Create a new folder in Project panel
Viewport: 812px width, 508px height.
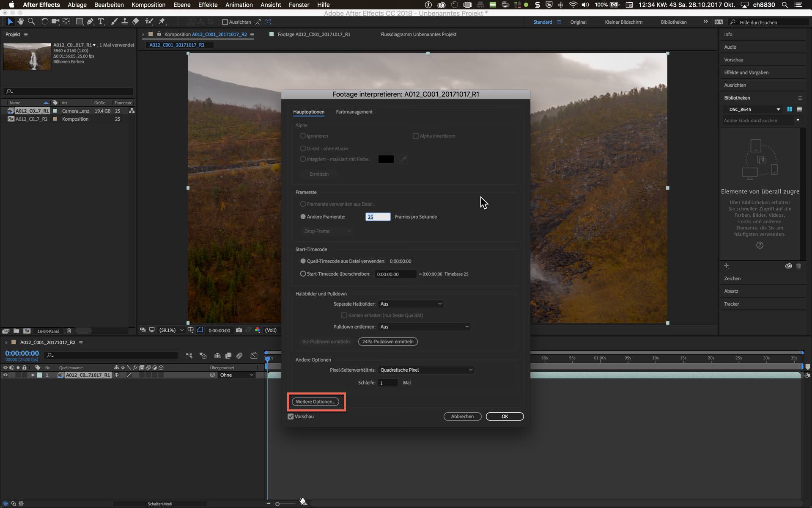[16, 331]
